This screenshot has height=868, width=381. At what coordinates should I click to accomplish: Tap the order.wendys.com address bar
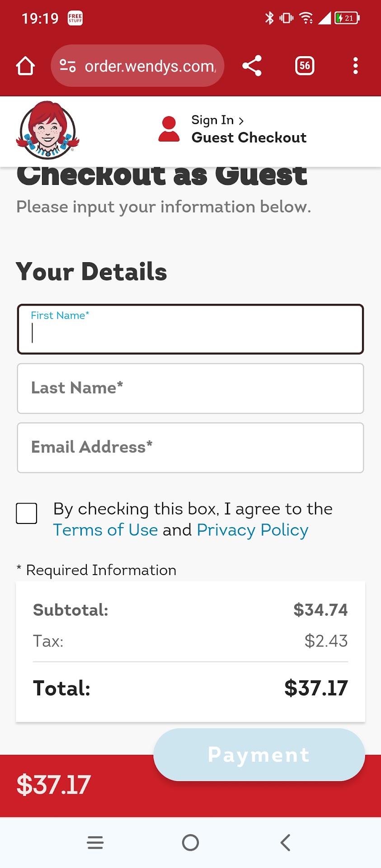(150, 66)
